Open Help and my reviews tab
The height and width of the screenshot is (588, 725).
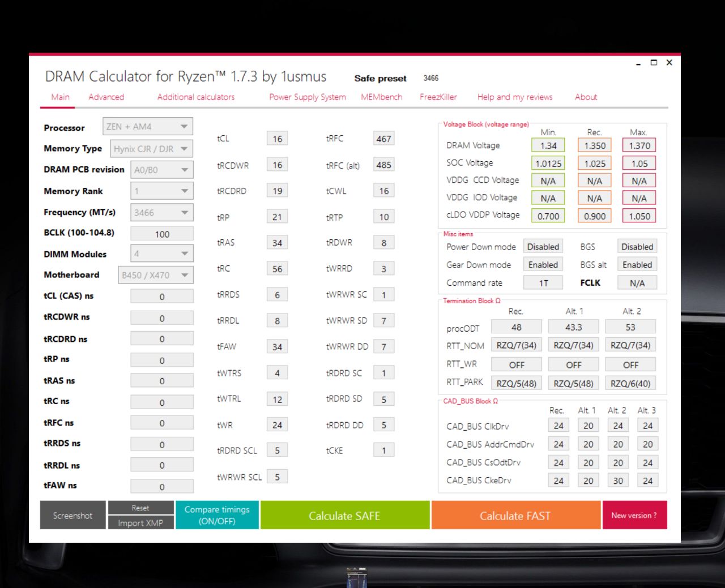coord(515,97)
